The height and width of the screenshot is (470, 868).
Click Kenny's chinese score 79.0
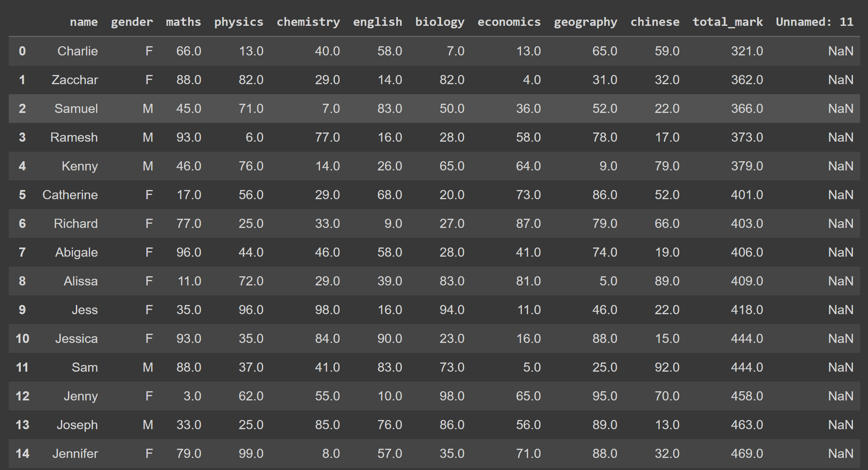667,166
